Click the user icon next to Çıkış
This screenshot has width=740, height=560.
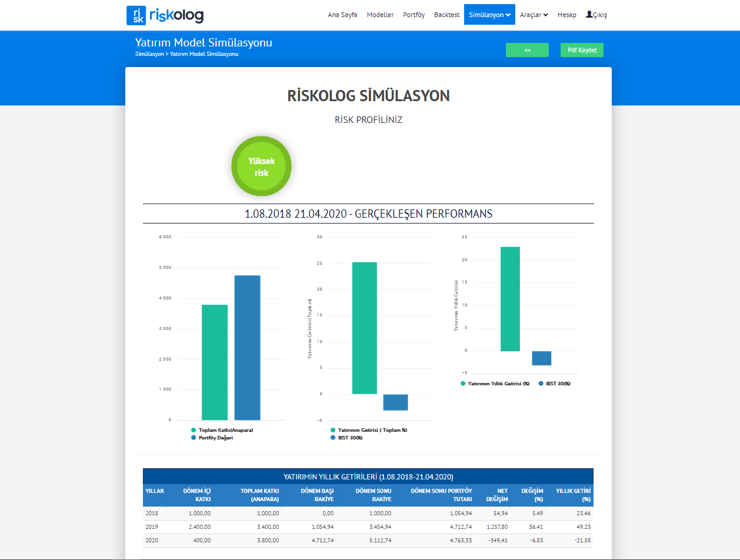[589, 15]
